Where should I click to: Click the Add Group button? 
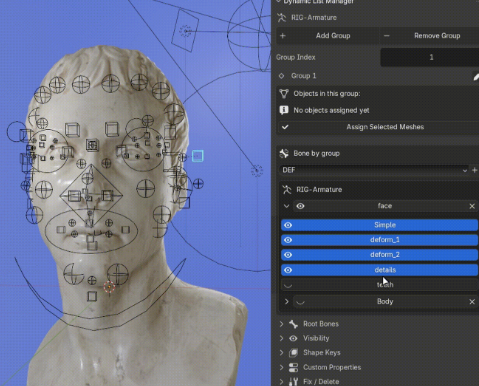pos(328,36)
